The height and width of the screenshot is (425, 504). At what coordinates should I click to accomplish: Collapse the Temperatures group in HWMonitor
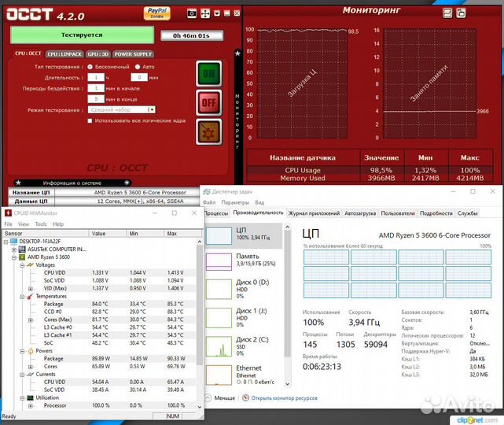click(x=22, y=296)
